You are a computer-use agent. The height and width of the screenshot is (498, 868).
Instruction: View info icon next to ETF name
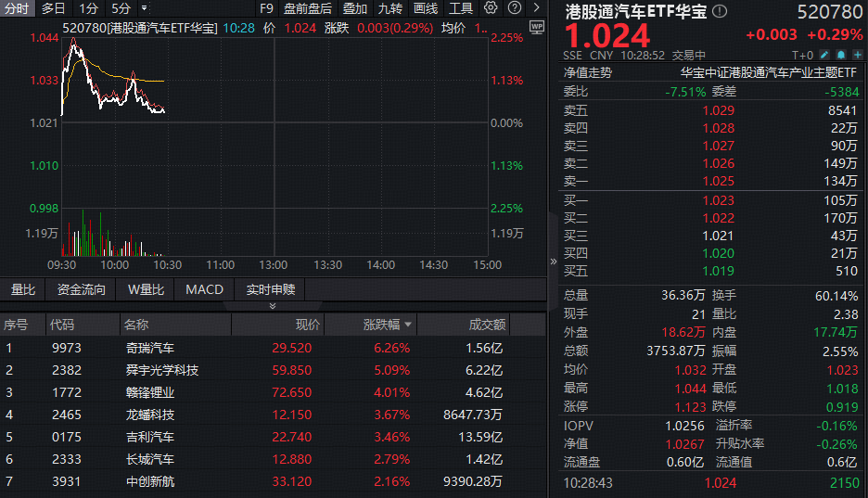click(719, 11)
